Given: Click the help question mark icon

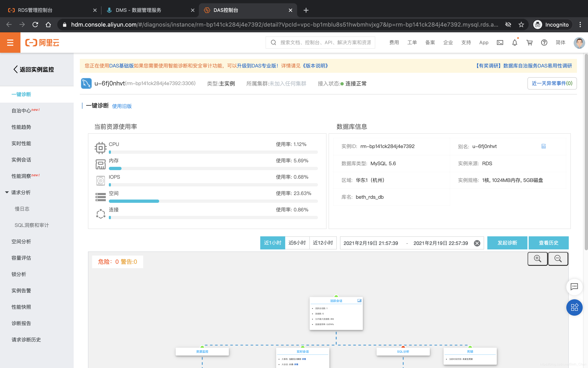Looking at the screenshot, I should 544,43.
